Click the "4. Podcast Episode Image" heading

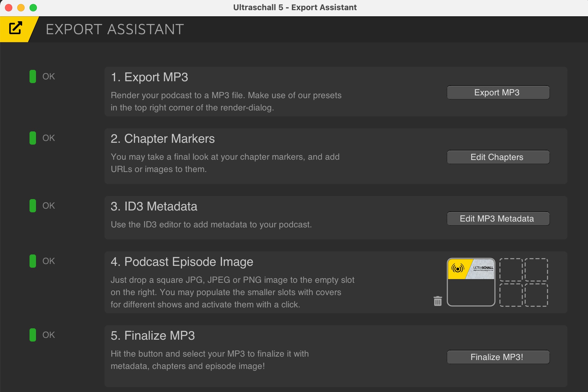point(182,262)
